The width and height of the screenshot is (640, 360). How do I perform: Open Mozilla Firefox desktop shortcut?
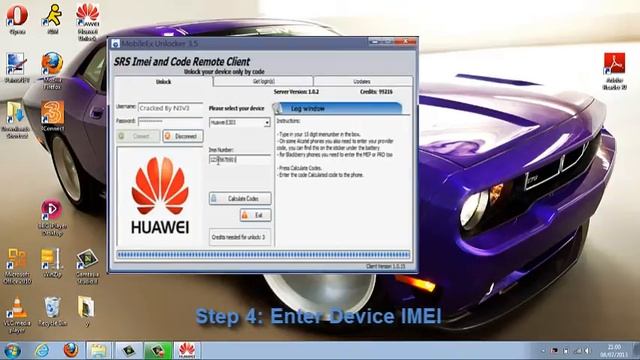[52, 70]
